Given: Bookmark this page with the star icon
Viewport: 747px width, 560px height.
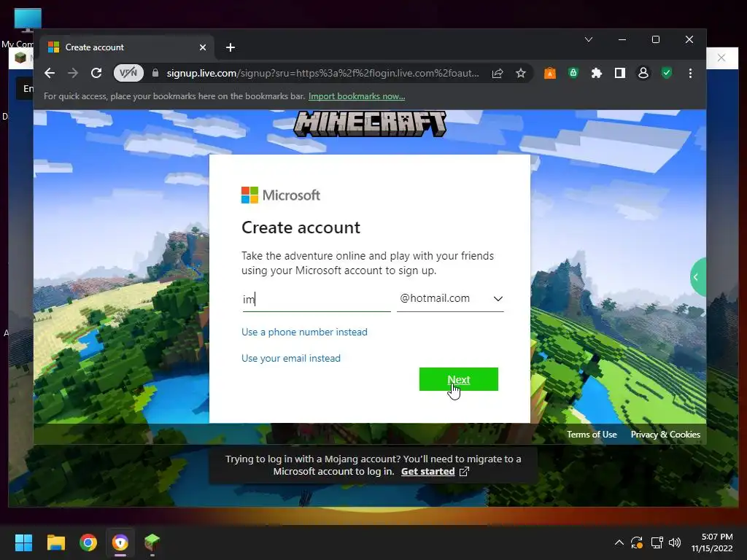Looking at the screenshot, I should (521, 73).
